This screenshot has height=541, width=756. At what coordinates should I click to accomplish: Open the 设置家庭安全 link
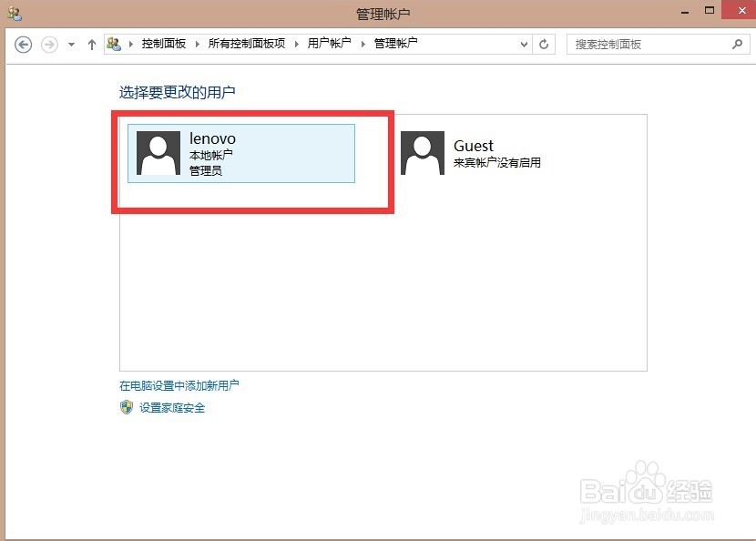[172, 408]
